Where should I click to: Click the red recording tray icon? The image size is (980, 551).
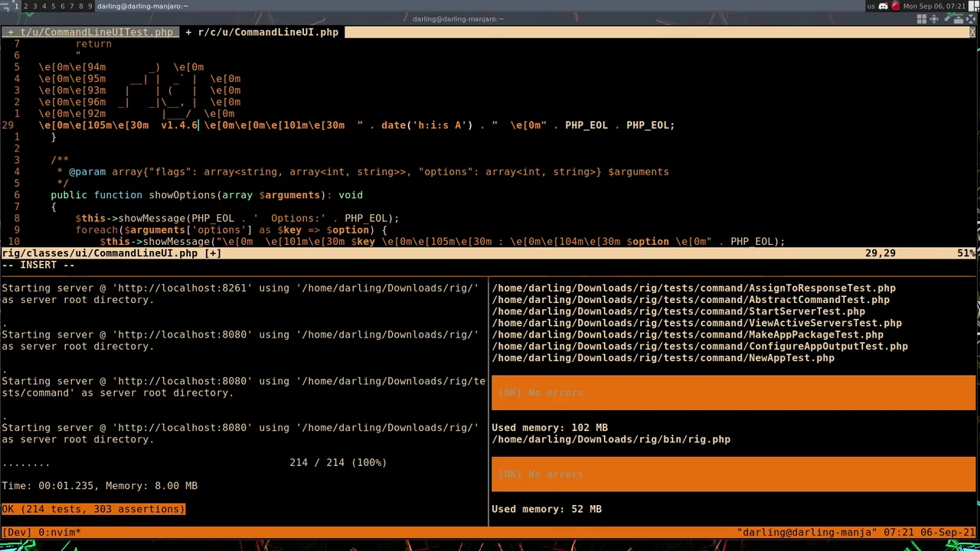[895, 6]
